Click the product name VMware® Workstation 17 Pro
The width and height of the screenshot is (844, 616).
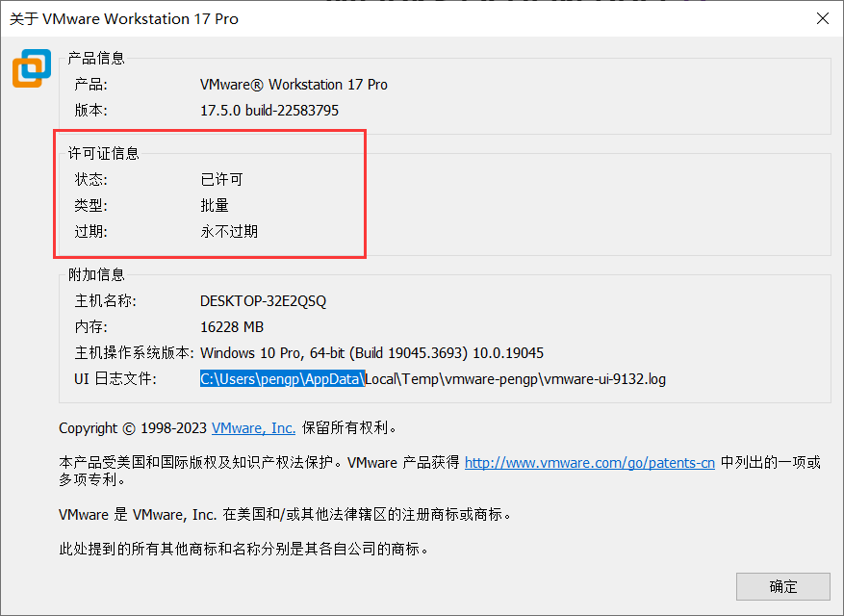pyautogui.click(x=294, y=85)
